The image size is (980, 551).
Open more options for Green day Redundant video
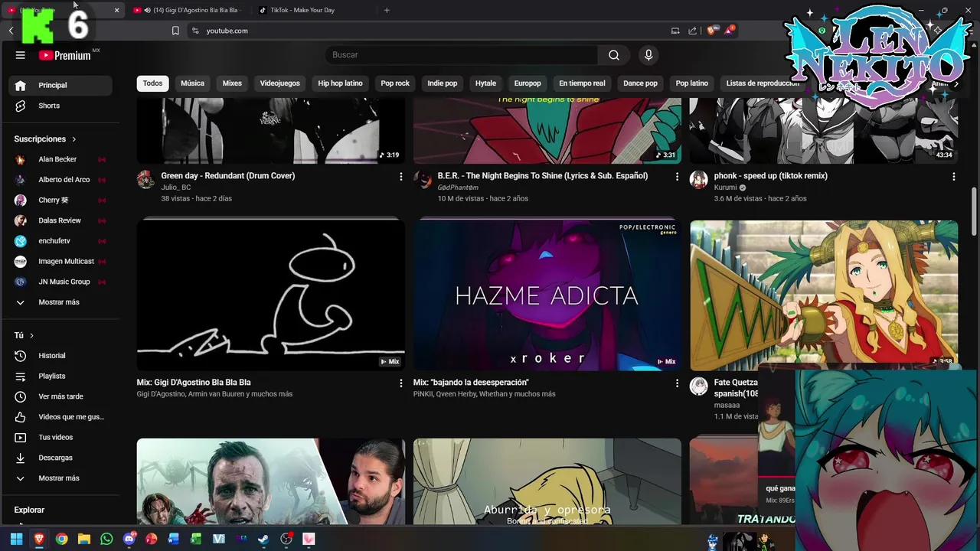pos(400,176)
